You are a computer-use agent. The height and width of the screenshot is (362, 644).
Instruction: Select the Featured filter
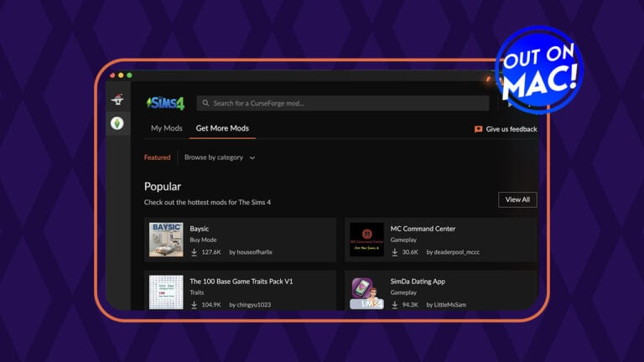(157, 158)
